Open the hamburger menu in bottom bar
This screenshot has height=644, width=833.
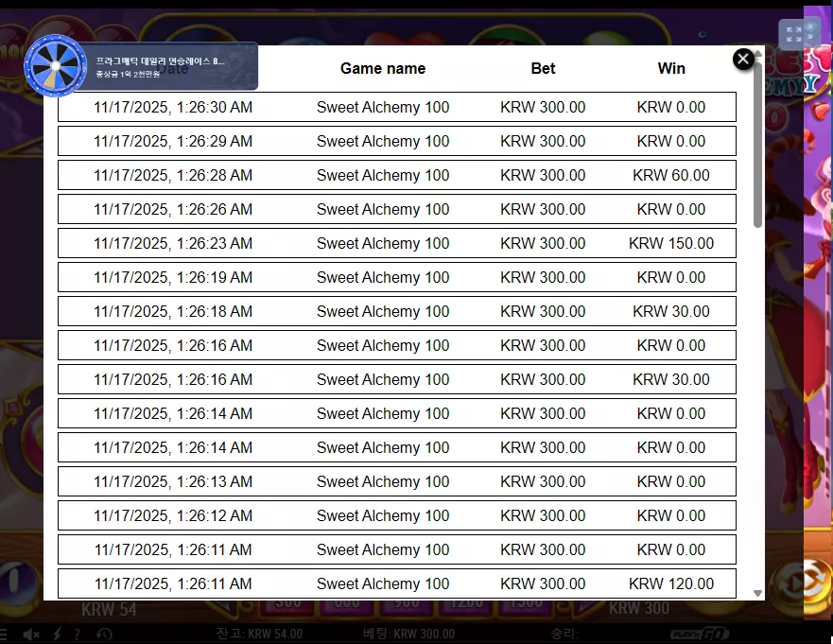click(x=3, y=634)
